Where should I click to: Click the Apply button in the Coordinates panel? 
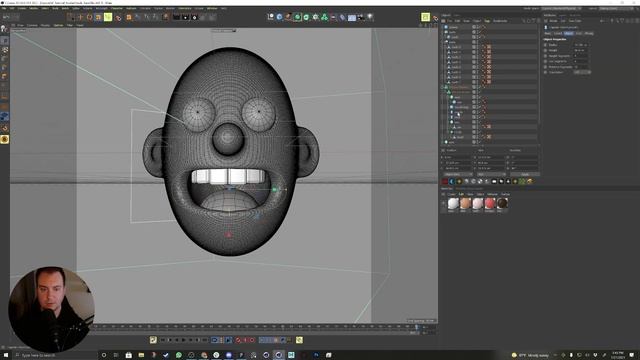pyautogui.click(x=525, y=174)
